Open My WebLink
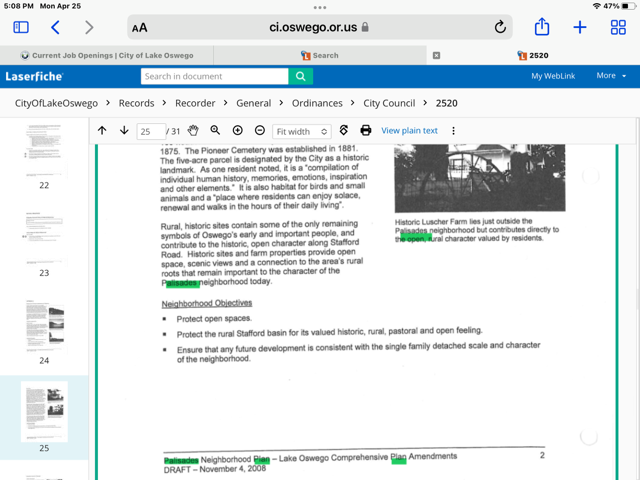Image resolution: width=640 pixels, height=480 pixels. coord(552,76)
